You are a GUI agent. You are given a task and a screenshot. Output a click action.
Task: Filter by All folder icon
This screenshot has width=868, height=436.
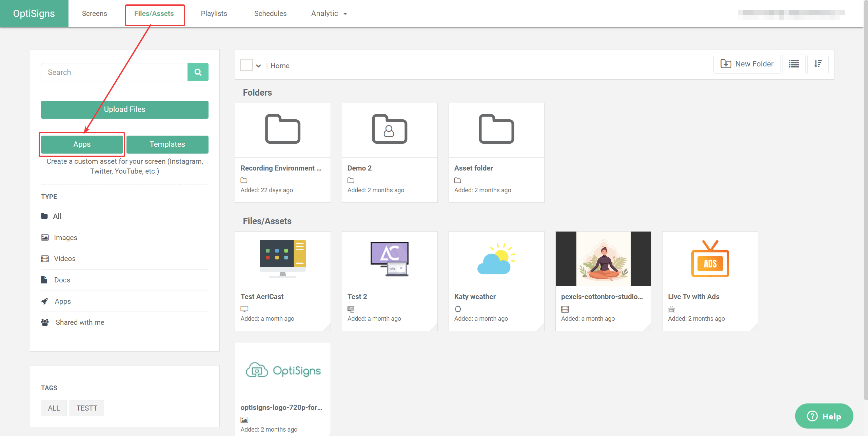(44, 216)
